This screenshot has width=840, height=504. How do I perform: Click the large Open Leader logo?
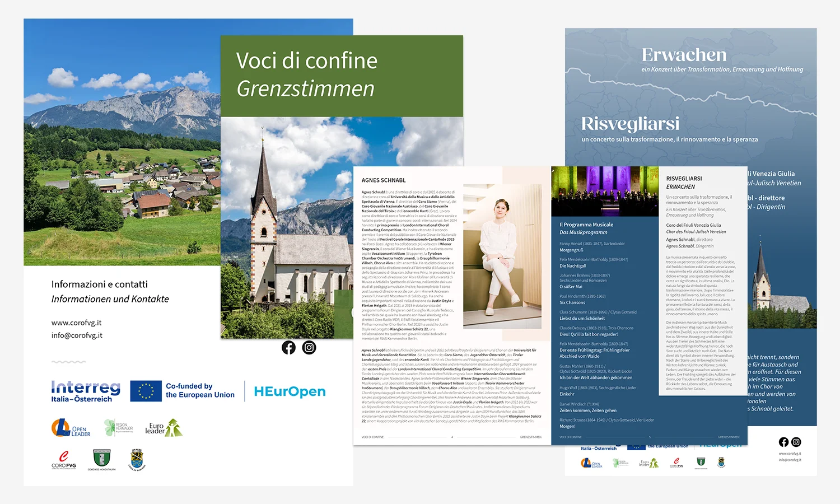coord(71,428)
